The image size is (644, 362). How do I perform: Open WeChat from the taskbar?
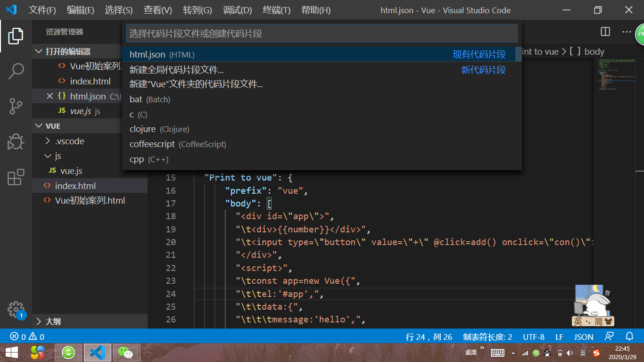click(124, 352)
